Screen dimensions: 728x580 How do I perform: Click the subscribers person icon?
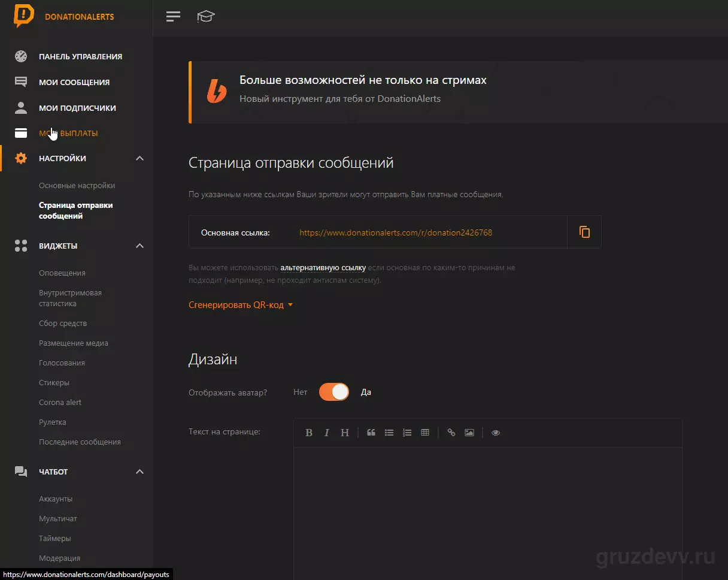click(x=21, y=108)
